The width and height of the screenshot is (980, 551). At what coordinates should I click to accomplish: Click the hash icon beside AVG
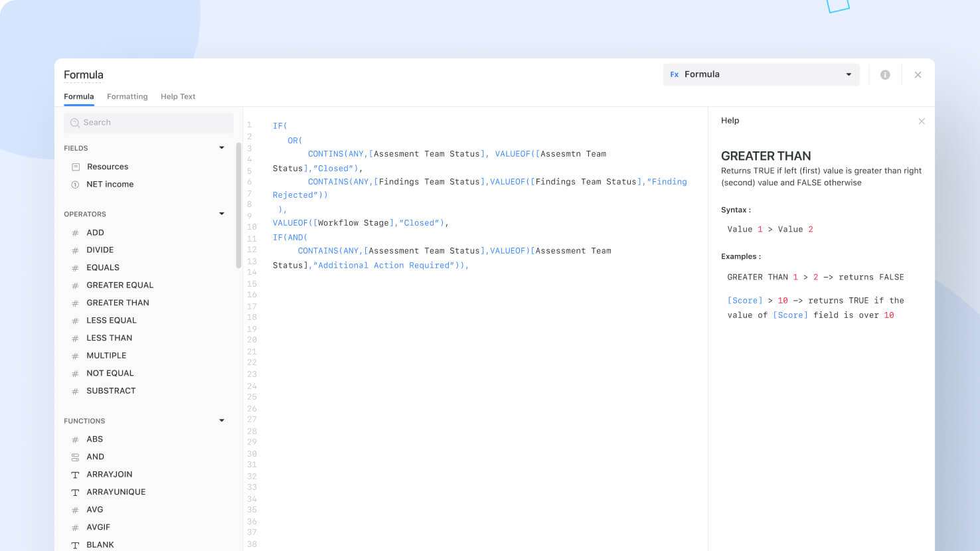click(75, 510)
